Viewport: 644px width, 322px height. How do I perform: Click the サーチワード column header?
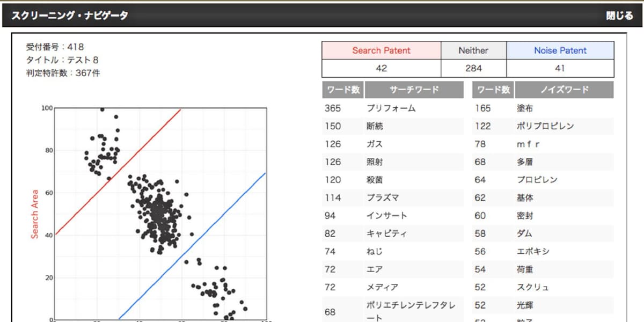coord(414,90)
